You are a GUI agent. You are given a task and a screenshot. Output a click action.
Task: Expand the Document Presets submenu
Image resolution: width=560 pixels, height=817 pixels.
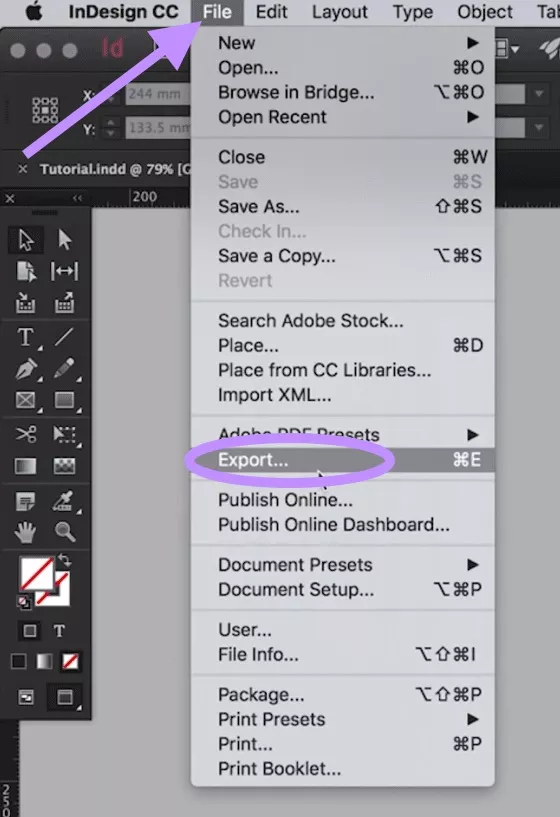tap(343, 565)
